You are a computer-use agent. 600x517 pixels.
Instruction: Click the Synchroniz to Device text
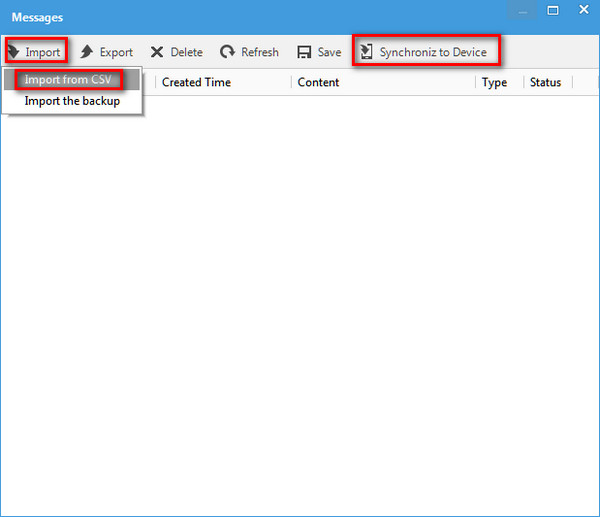point(433,52)
